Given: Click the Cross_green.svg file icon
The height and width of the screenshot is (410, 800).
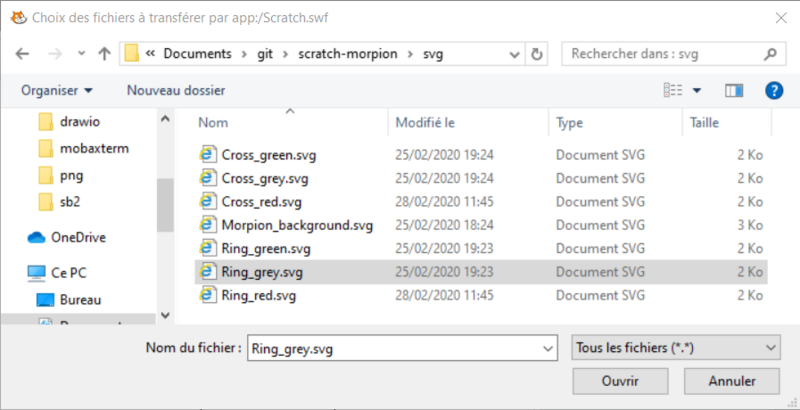Looking at the screenshot, I should [208, 155].
